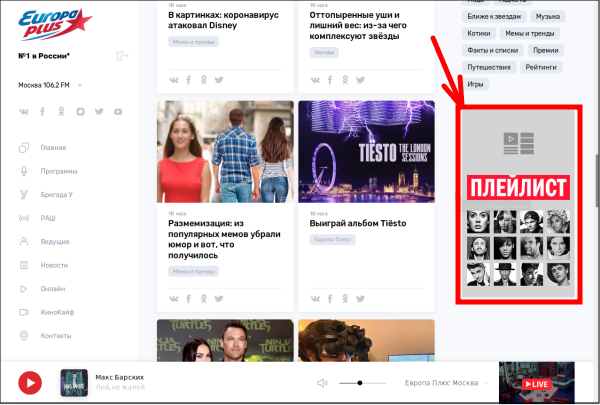Click Мемы и тренды tag under Размемизация
Screen dimensions: 600x405
(x=193, y=271)
